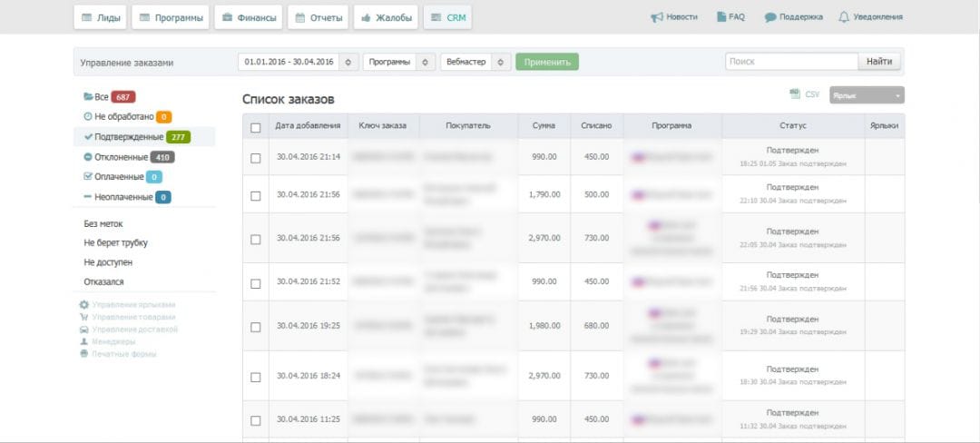
Task: Go to the Жалобы tab
Action: click(387, 17)
